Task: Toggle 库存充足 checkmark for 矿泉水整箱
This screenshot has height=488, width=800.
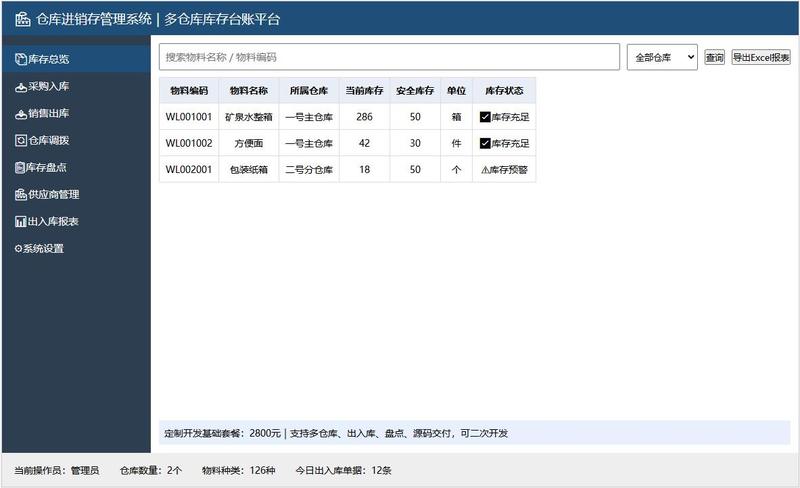Action: point(485,117)
